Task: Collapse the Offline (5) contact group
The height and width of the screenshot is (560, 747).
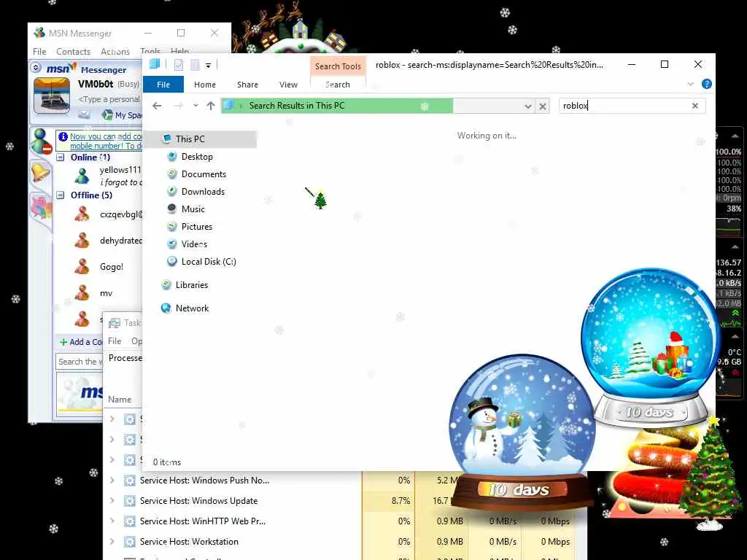Action: pos(61,195)
